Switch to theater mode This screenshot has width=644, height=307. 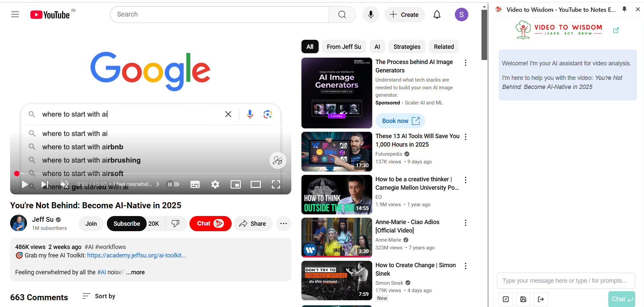click(x=256, y=184)
